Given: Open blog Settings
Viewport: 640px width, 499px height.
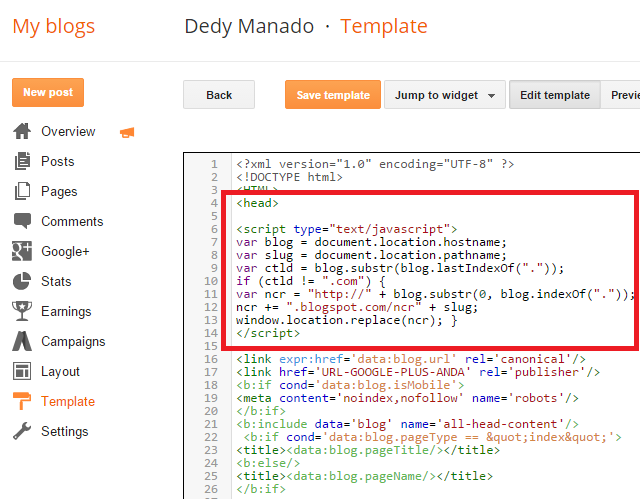Looking at the screenshot, I should (x=64, y=431).
